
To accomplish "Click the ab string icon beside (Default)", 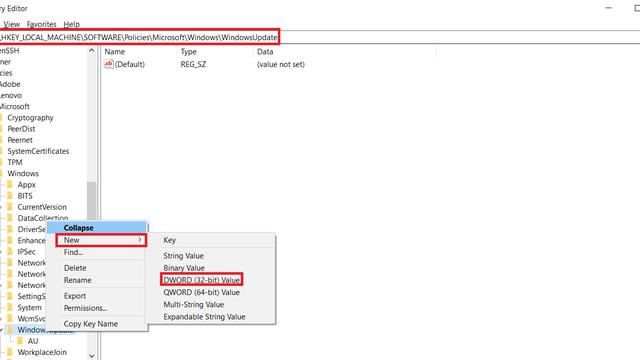I will [109, 64].
